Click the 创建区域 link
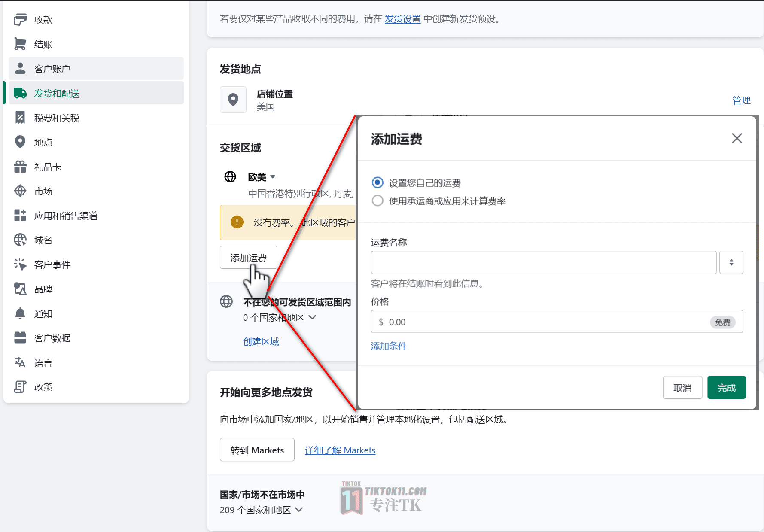The image size is (764, 532). tap(261, 342)
